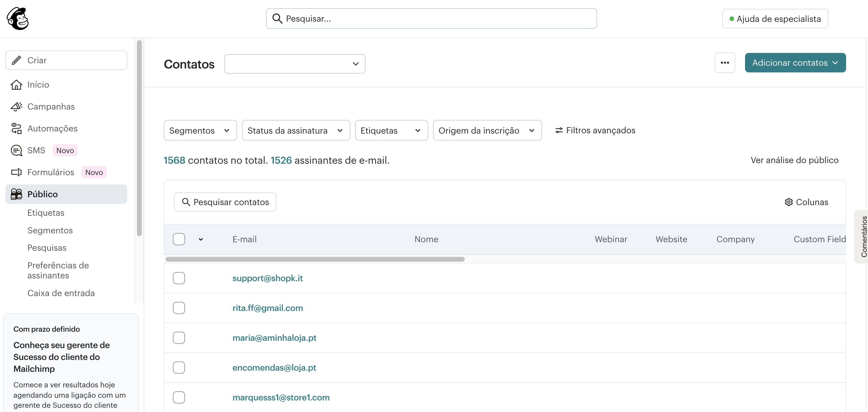Select the Campanhas megaphone icon
The height and width of the screenshot is (412, 868).
(x=16, y=106)
